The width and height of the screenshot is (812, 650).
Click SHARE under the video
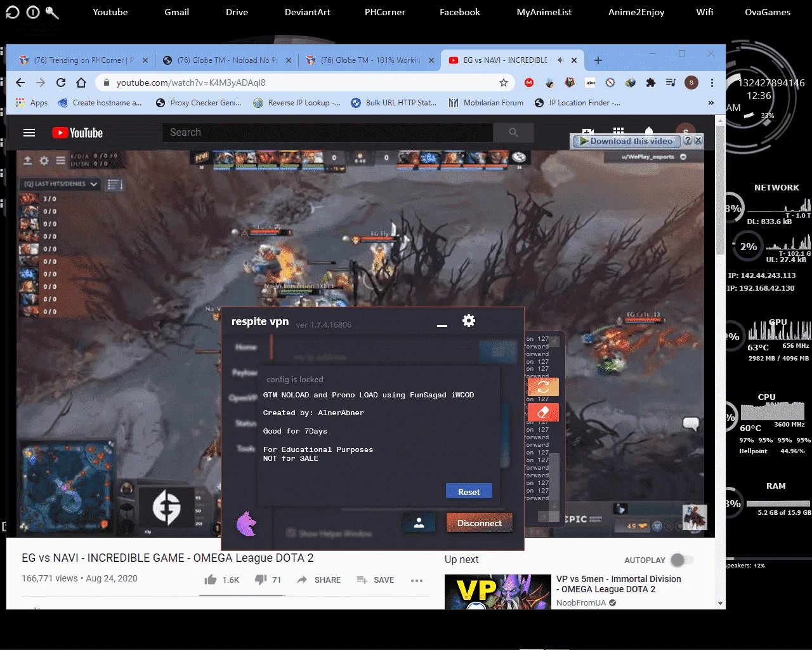[319, 580]
